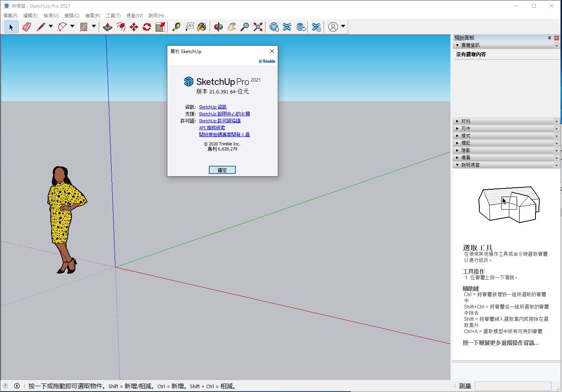This screenshot has height=392, width=562.
Task: Open the account dropdown arrow
Action: [x=343, y=27]
